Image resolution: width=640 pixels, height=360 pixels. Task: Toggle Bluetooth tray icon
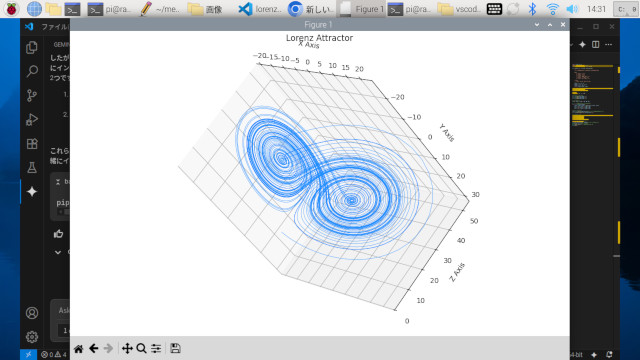[x=532, y=9]
